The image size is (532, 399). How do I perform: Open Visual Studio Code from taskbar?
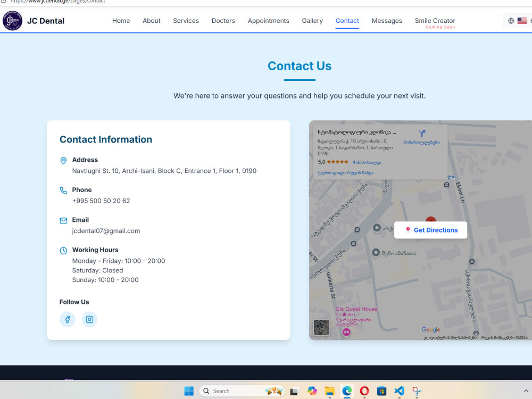(400, 391)
